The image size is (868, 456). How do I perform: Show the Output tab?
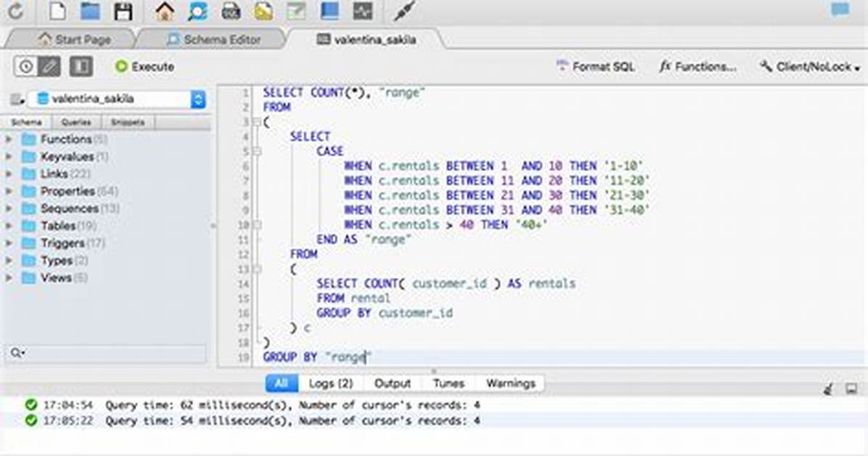(x=393, y=383)
